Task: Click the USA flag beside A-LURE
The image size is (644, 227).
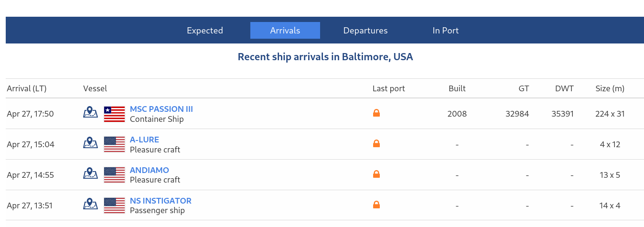Action: tap(114, 144)
